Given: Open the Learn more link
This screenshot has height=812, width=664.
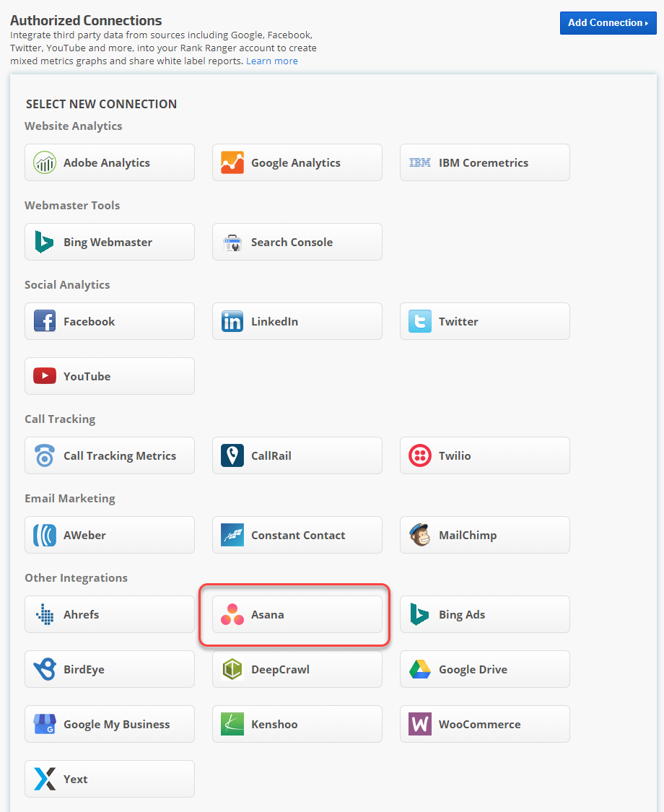Looking at the screenshot, I should pyautogui.click(x=272, y=61).
